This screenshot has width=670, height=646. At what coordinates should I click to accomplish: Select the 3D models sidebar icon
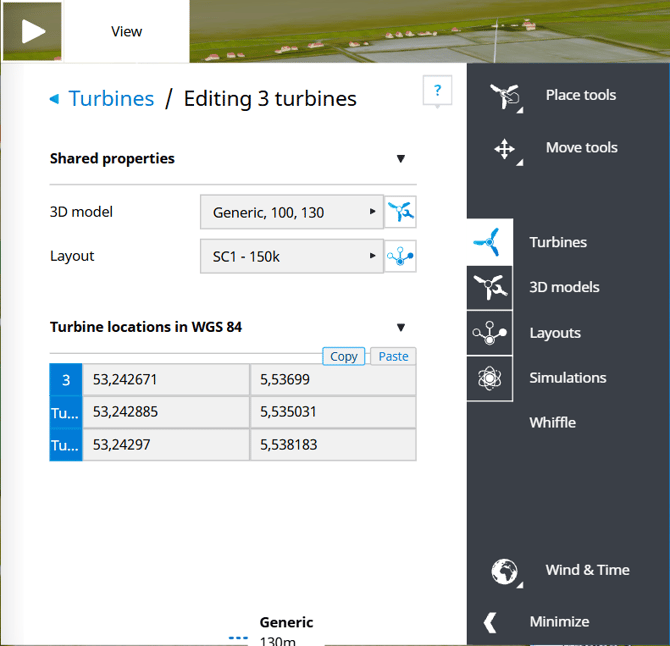coord(490,288)
